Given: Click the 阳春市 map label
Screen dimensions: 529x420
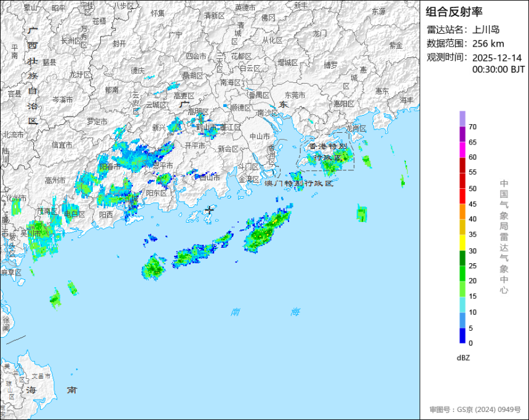Looking at the screenshot, I should pyautogui.click(x=110, y=166).
